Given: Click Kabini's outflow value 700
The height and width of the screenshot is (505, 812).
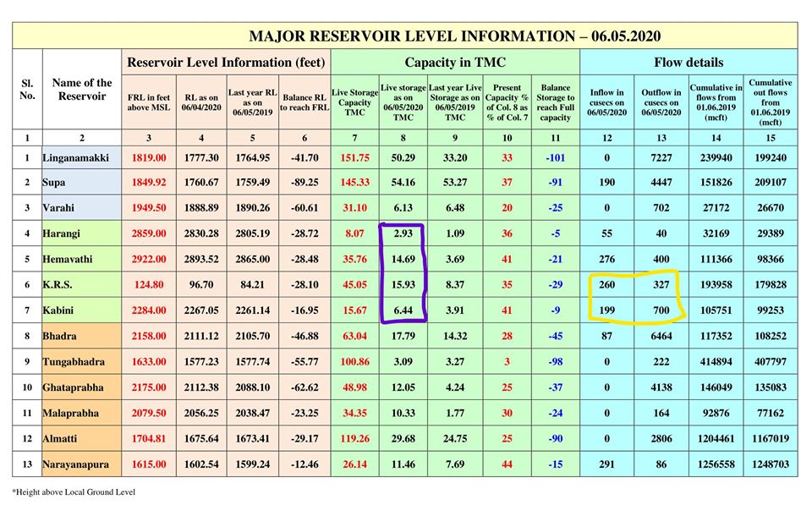Looking at the screenshot, I should [x=661, y=311].
